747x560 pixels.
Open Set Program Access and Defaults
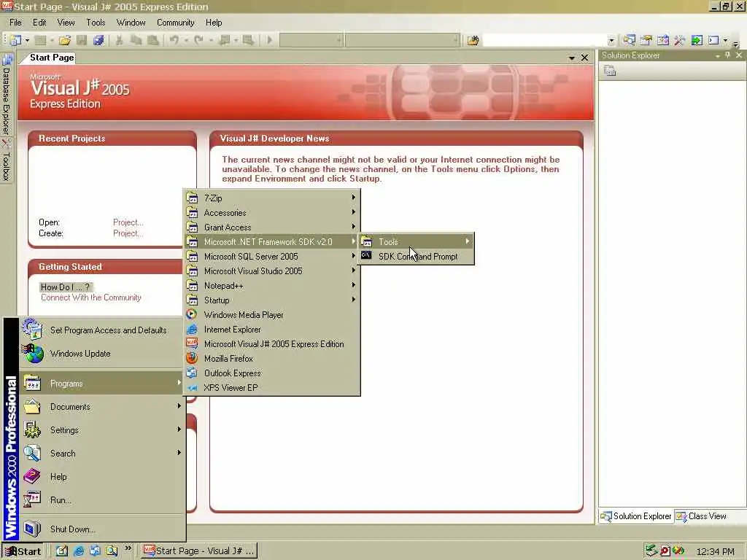(x=101, y=330)
